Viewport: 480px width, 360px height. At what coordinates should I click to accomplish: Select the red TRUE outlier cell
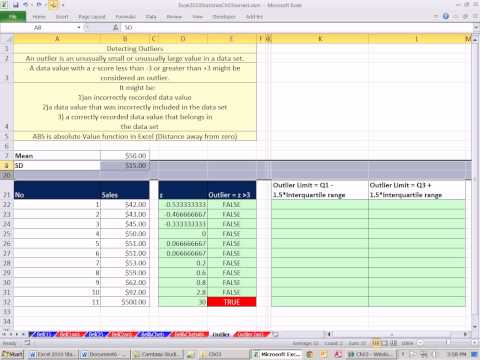[232, 302]
